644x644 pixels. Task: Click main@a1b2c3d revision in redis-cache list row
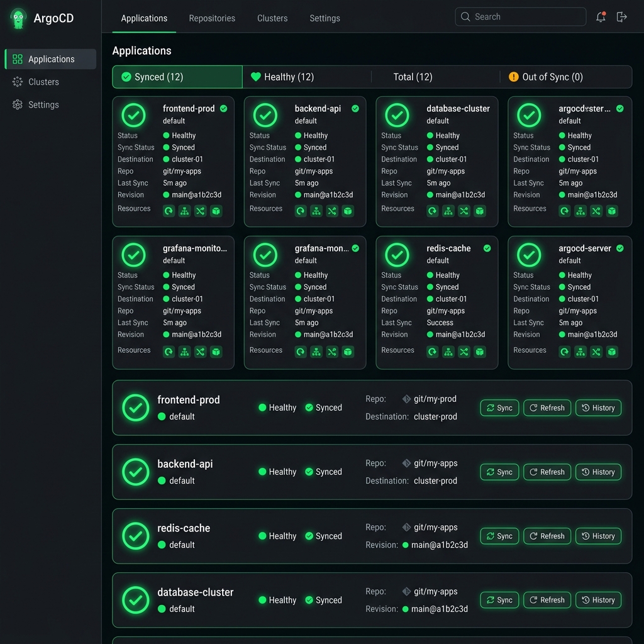coord(440,545)
